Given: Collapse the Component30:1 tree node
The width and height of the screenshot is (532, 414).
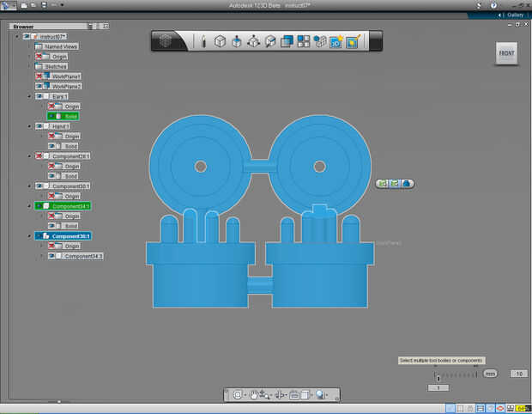Looking at the screenshot, I should coord(29,186).
